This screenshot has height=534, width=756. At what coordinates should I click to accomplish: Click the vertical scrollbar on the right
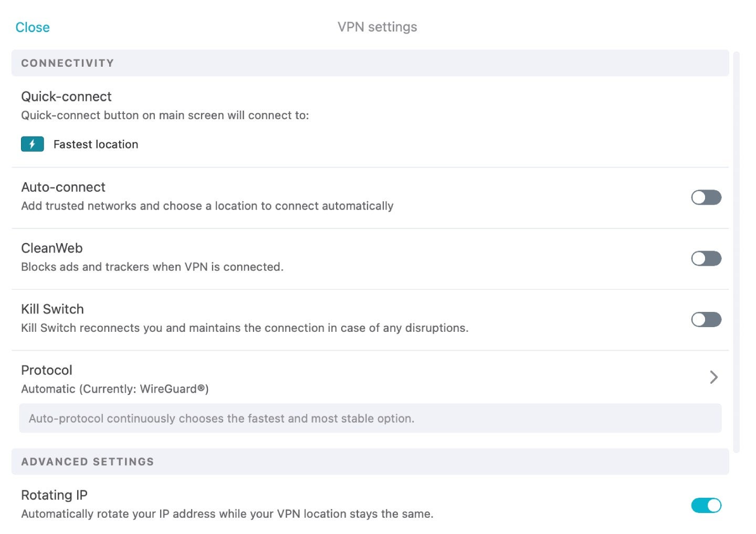(736, 252)
